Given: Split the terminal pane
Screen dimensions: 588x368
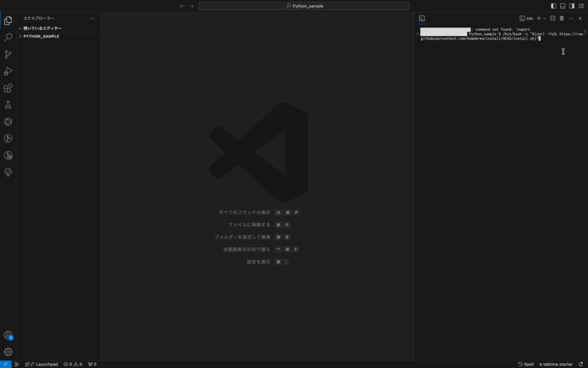Looking at the screenshot, I should [x=552, y=18].
